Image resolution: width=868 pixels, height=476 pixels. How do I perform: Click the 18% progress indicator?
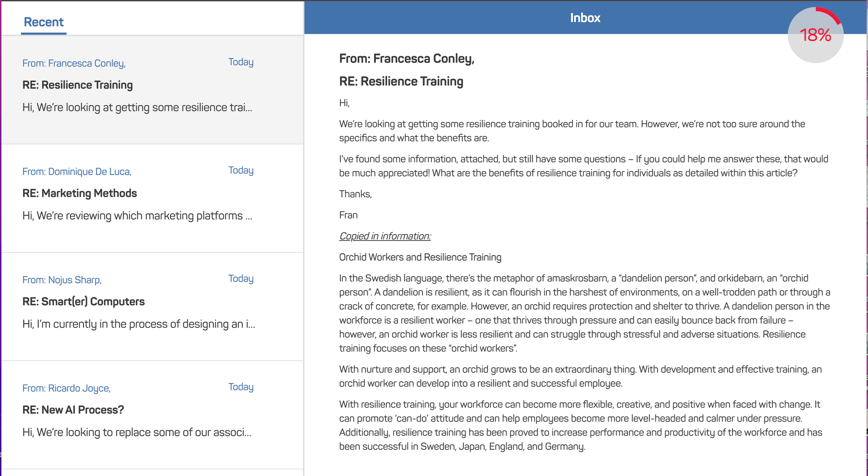point(815,35)
